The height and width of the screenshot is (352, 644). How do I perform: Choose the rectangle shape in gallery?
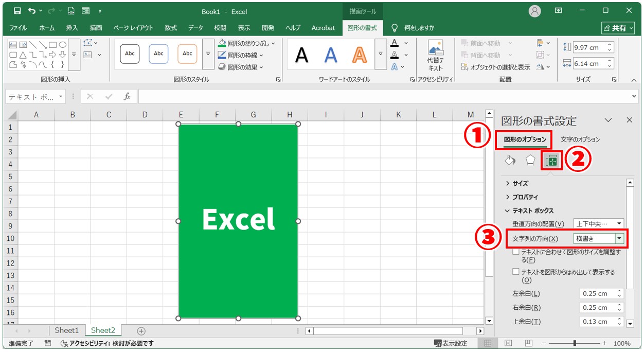pyautogui.click(x=52, y=45)
